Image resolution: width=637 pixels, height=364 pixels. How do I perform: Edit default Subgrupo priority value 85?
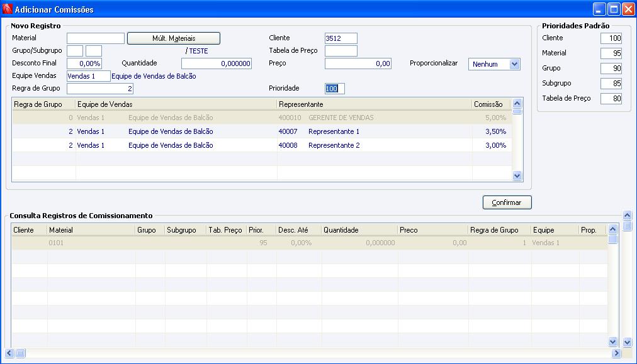(x=611, y=83)
